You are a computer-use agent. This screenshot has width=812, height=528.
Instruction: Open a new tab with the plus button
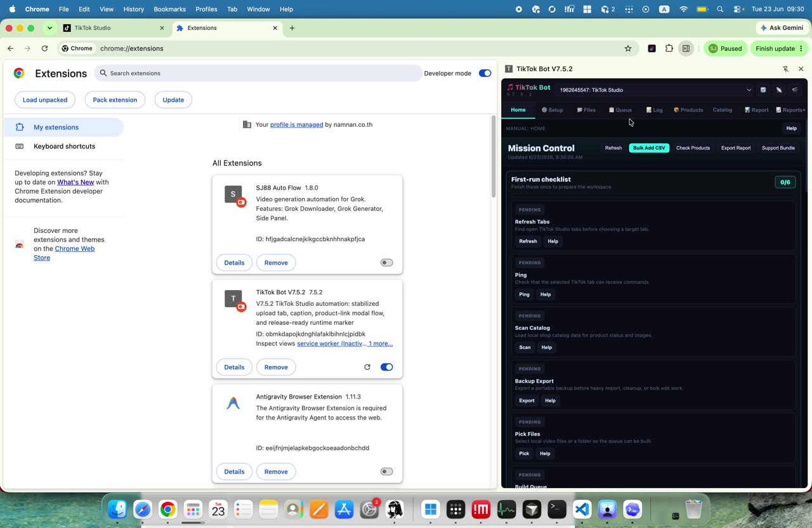tap(292, 28)
